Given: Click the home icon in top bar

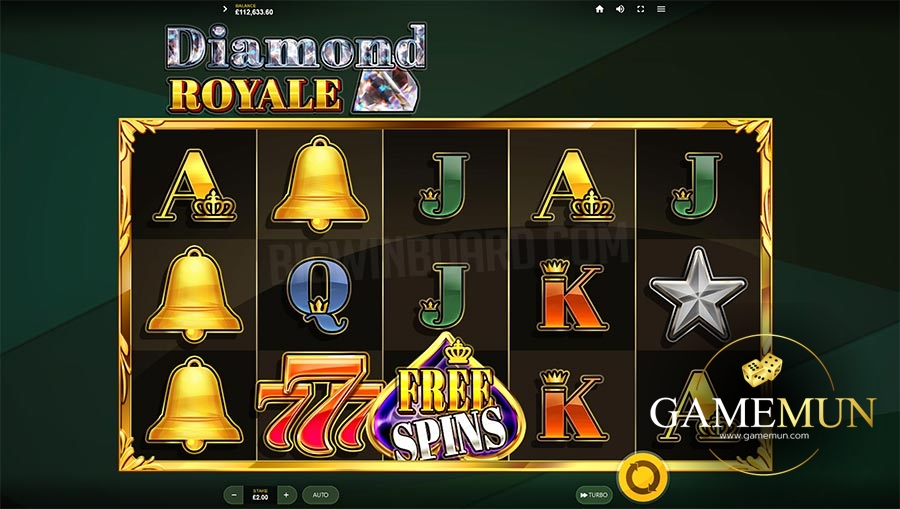Looking at the screenshot, I should pyautogui.click(x=599, y=9).
